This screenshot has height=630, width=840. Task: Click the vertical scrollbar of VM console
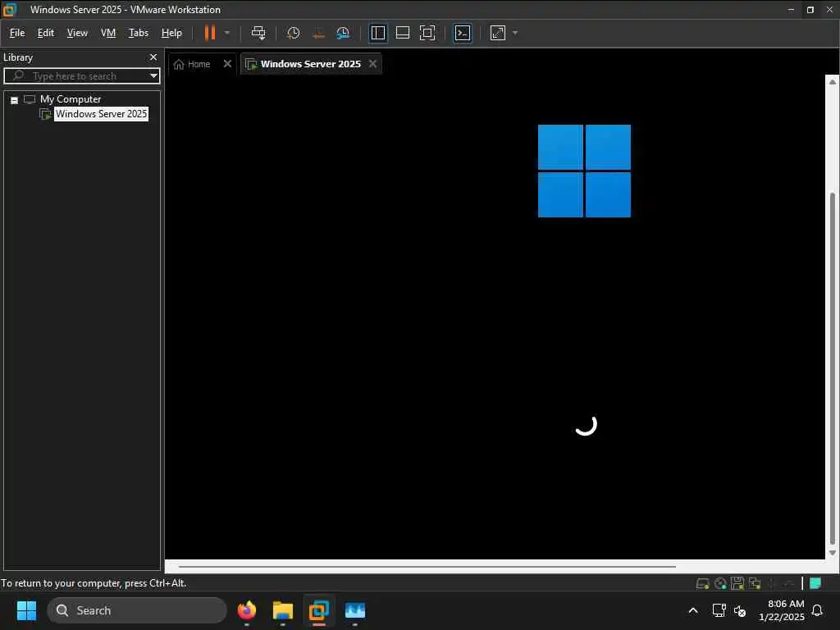[x=832, y=367]
